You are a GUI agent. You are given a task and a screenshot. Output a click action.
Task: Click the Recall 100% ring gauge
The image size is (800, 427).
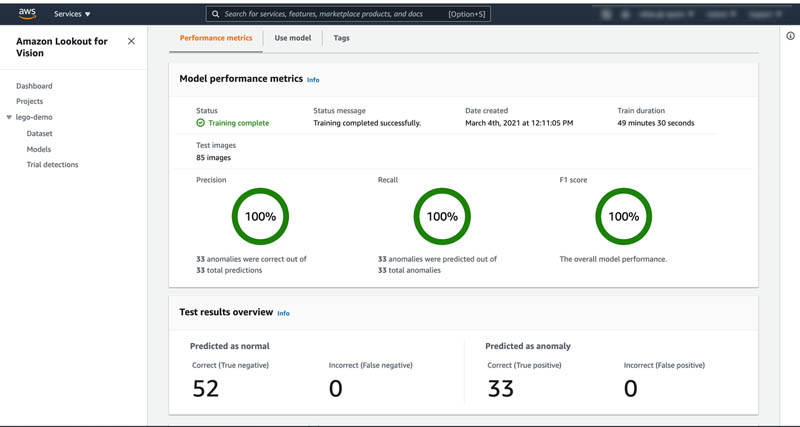(x=442, y=216)
